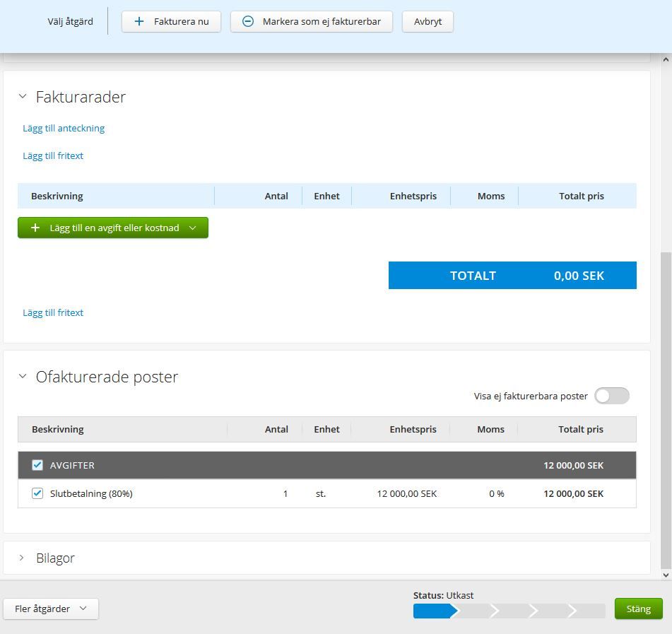
Task: Click Totalt pris header in Ofakturerade poster table
Action: point(581,429)
